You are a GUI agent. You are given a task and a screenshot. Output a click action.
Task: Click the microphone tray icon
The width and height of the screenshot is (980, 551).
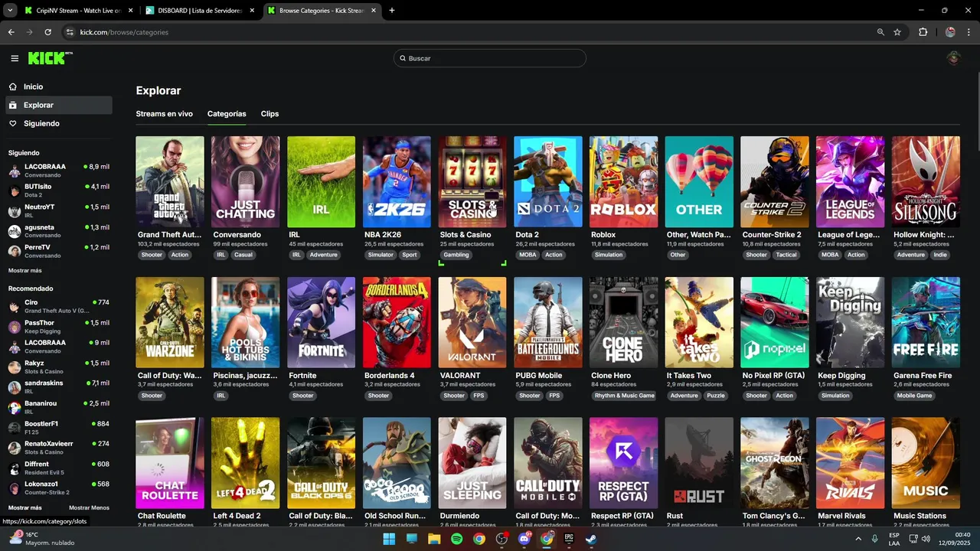(x=874, y=539)
